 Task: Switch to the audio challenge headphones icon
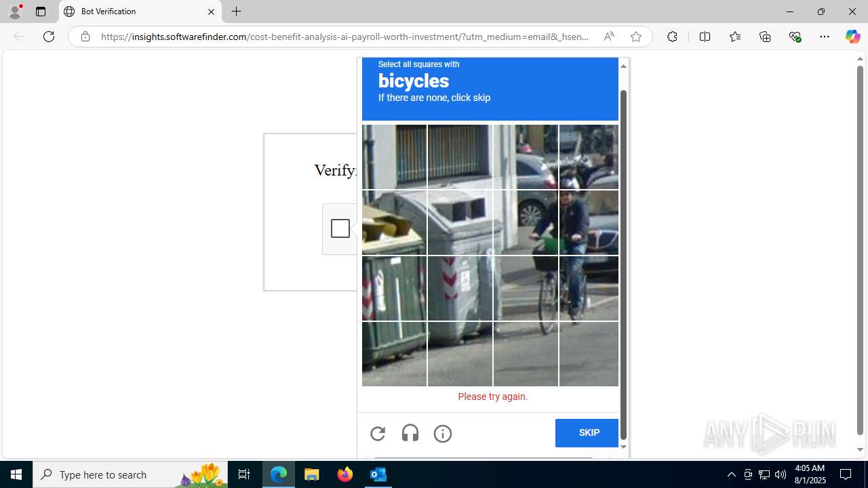coord(410,434)
